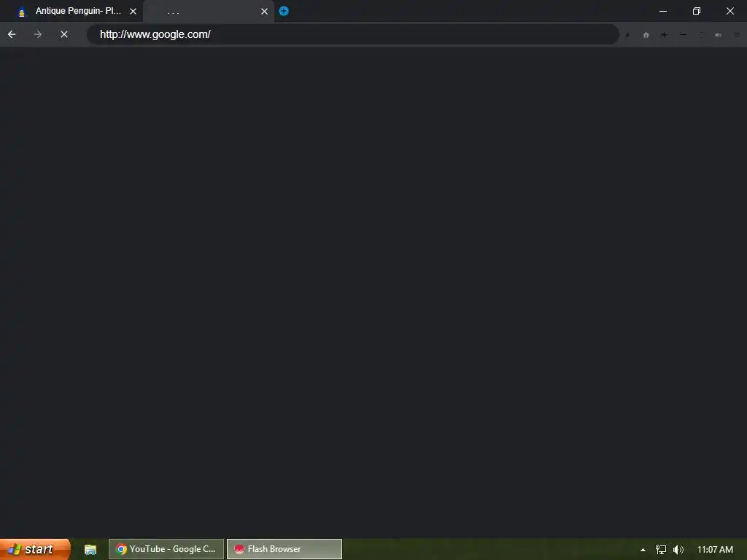This screenshot has width=747, height=560.
Task: Minimize the Flash Browser window
Action: tap(663, 11)
